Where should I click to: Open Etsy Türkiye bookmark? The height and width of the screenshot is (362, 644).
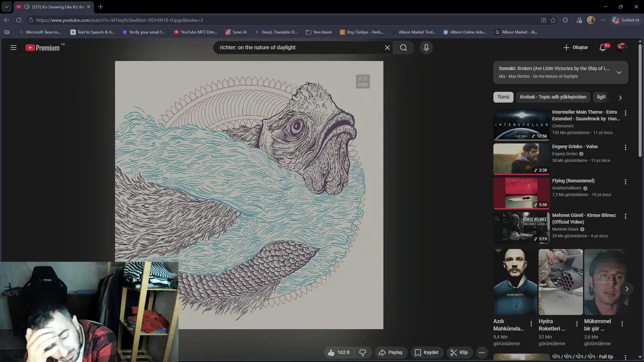[361, 32]
